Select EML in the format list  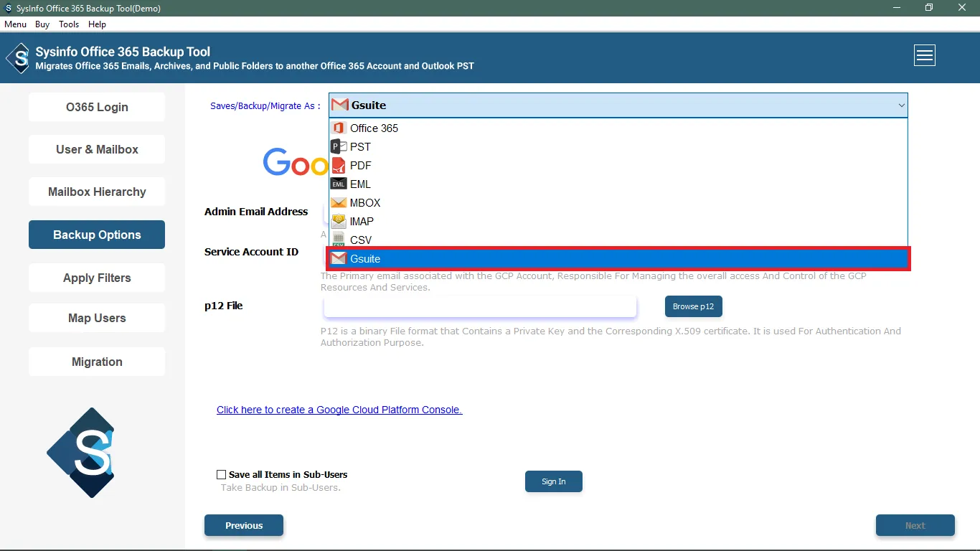pyautogui.click(x=618, y=184)
